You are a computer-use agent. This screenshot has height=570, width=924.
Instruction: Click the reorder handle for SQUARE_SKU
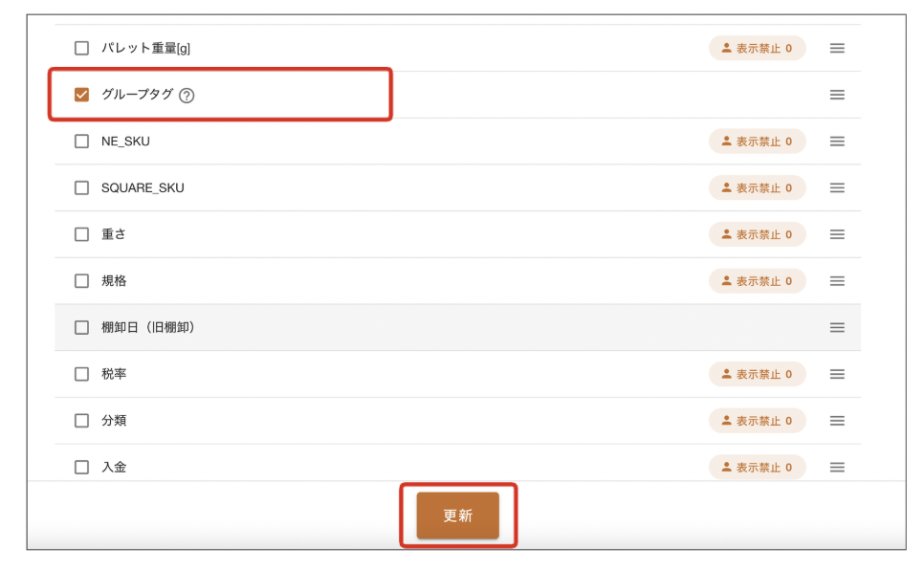click(x=837, y=188)
